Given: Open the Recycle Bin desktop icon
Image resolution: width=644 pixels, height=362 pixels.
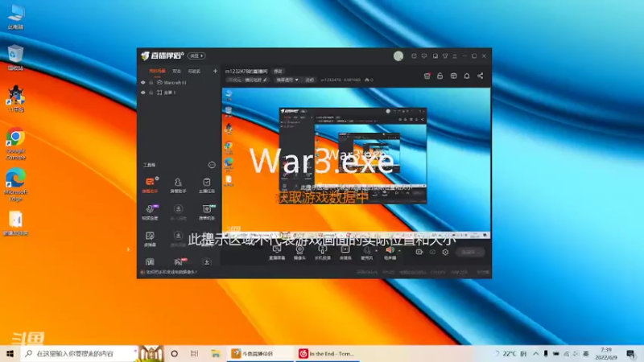Looking at the screenshot, I should click(x=15, y=57).
